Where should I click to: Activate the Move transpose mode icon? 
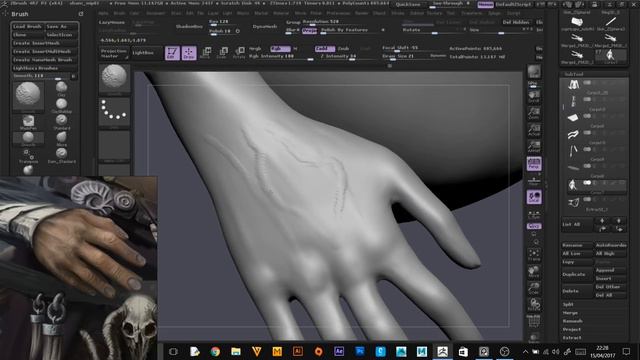coord(207,52)
